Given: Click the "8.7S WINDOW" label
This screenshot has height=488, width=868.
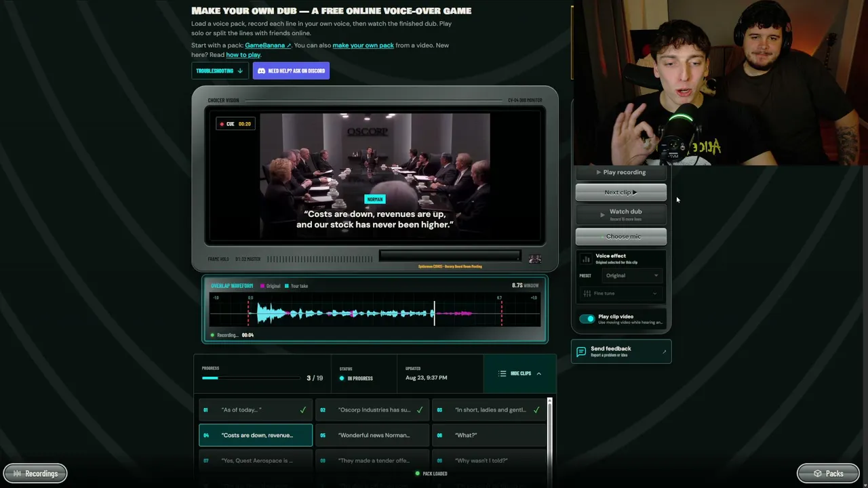Looking at the screenshot, I should click(x=526, y=285).
